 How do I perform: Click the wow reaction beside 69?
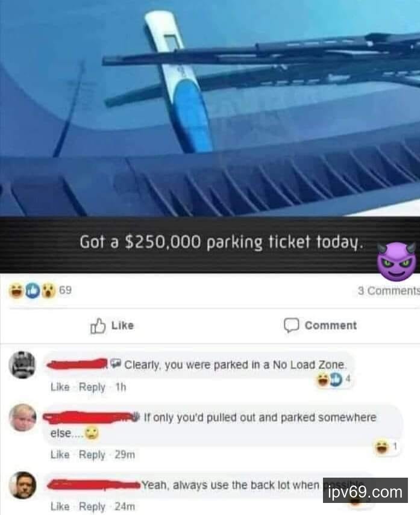coord(49,291)
